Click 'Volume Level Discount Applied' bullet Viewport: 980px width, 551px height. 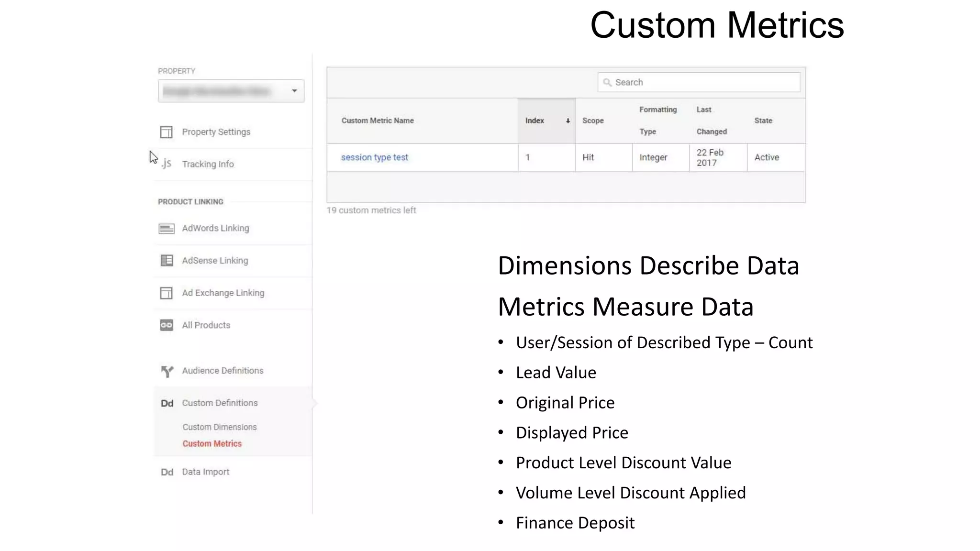click(x=631, y=493)
